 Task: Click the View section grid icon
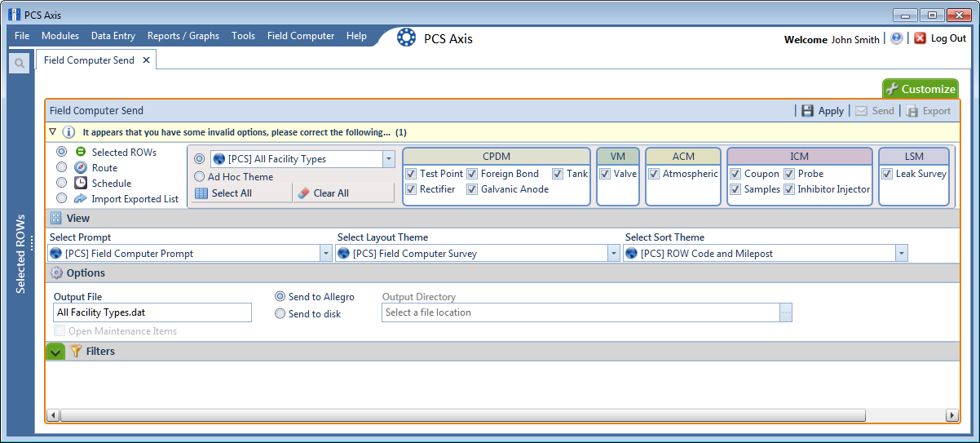[56, 219]
